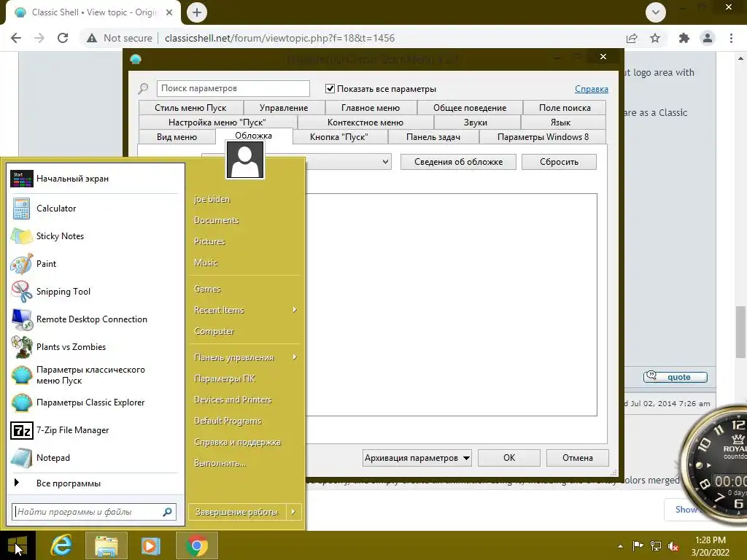Image resolution: width=747 pixels, height=560 pixels.
Task: Launch 7-Zip File Manager
Action: (x=96, y=430)
